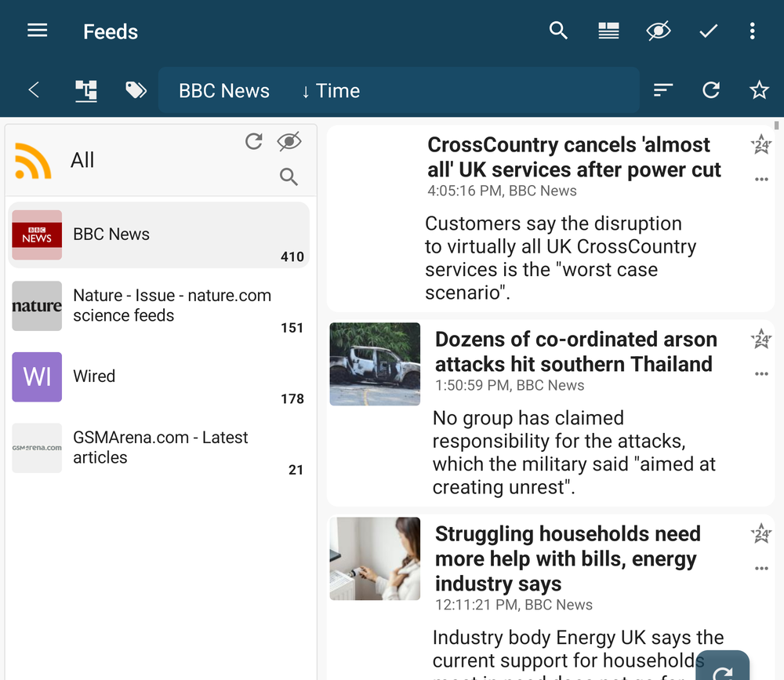Click the article list scrollbar

point(776,125)
